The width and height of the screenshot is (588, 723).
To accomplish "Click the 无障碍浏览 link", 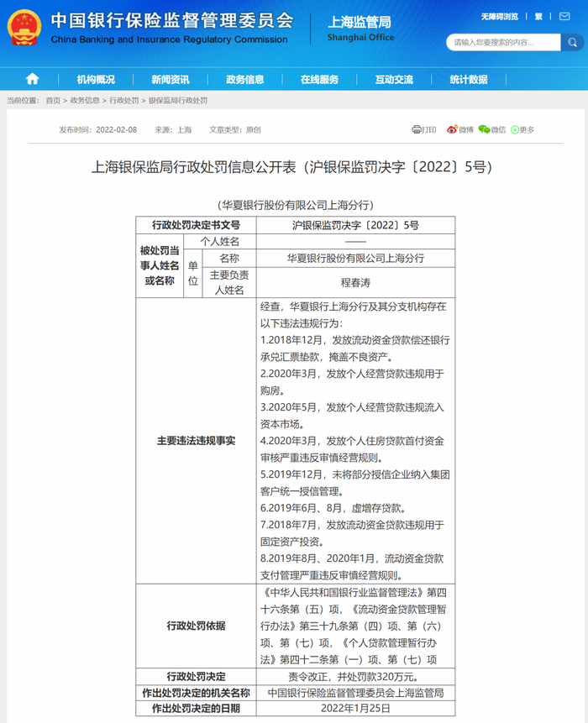I will point(500,17).
